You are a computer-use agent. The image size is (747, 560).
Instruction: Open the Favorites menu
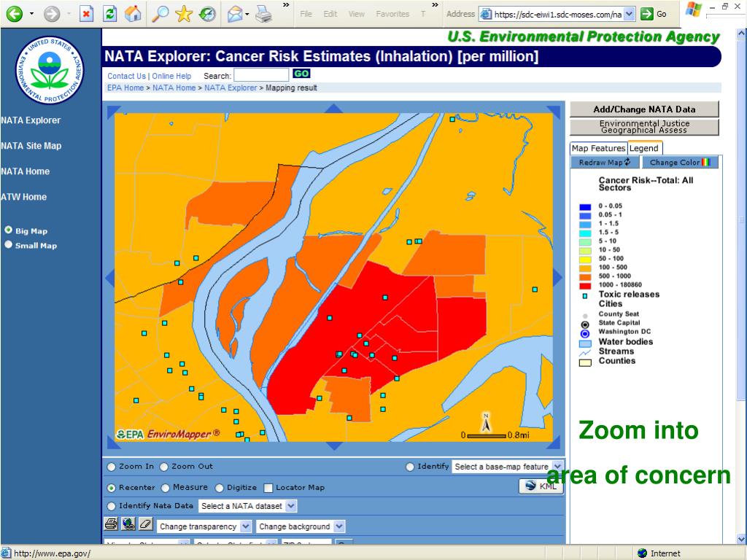click(x=392, y=14)
